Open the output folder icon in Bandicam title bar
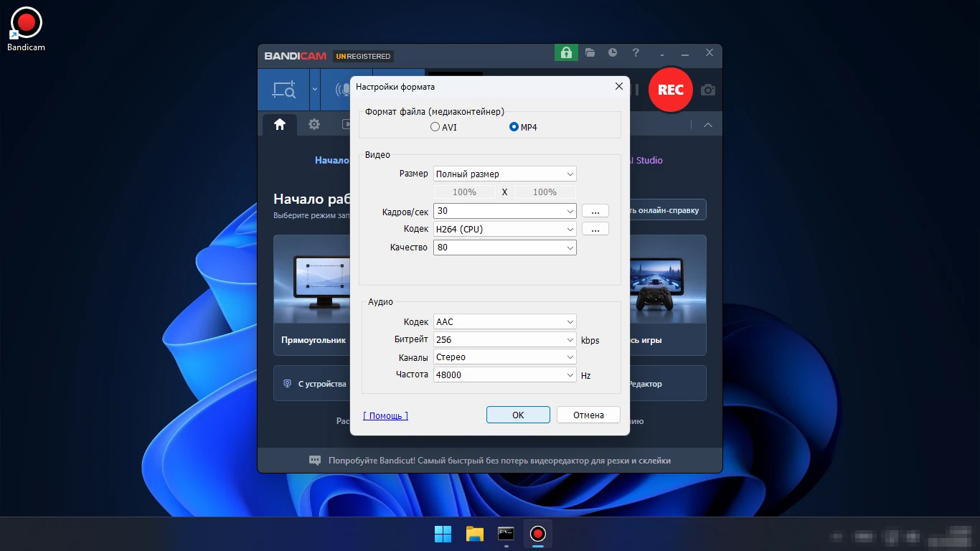Viewport: 980px width, 551px height. coord(590,53)
